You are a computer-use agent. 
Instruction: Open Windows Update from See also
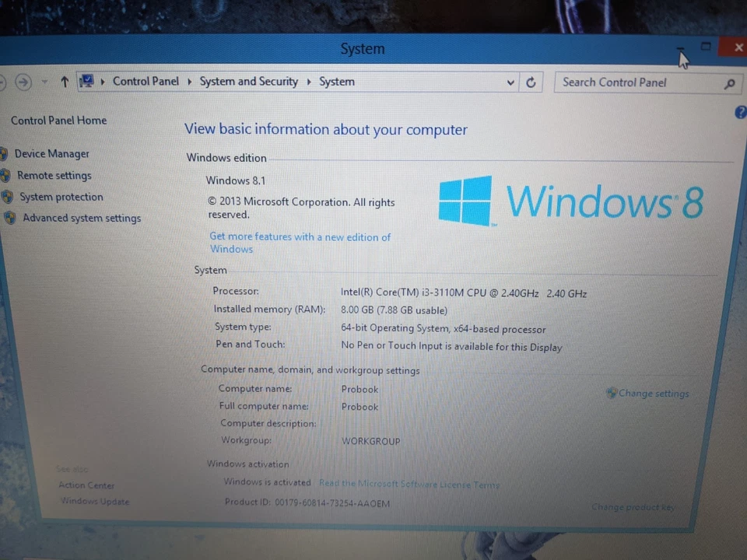[94, 501]
